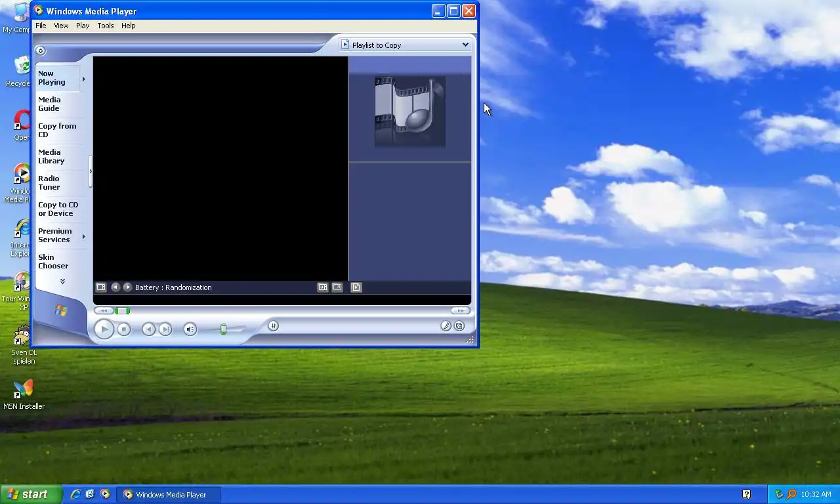Mute the player sound

click(190, 329)
